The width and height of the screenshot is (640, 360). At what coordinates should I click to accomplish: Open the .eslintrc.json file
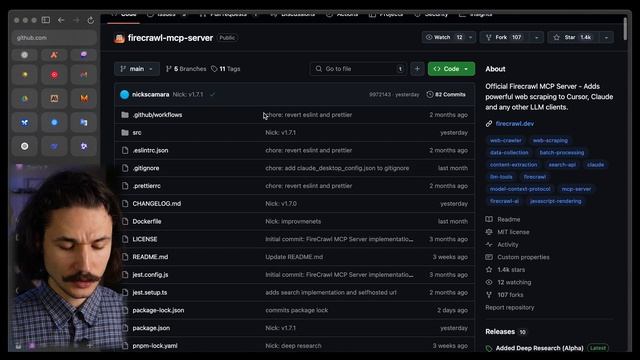(150, 151)
